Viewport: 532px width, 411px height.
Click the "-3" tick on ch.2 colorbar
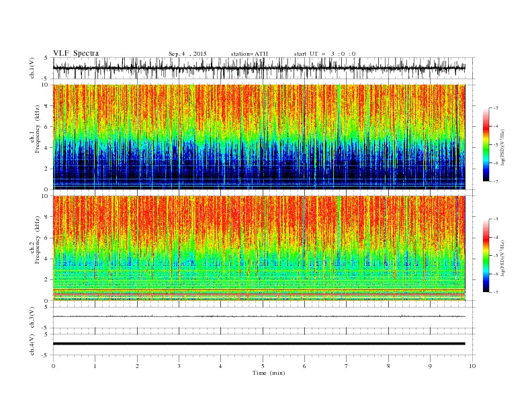coord(496,219)
